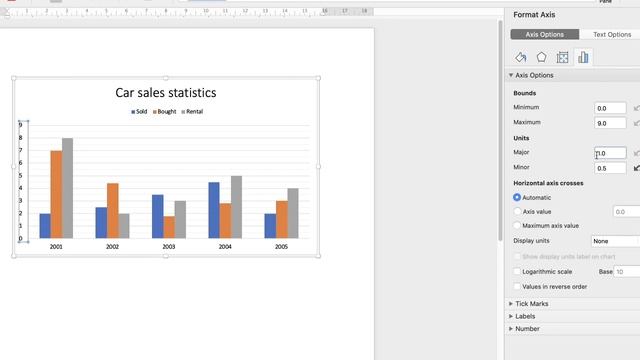Reset the Minor unit value arrow
The height and width of the screenshot is (360, 640).
coord(636,168)
